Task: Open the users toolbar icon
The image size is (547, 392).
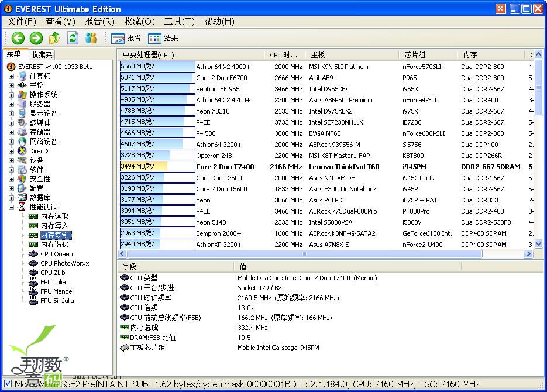Action: tap(91, 37)
